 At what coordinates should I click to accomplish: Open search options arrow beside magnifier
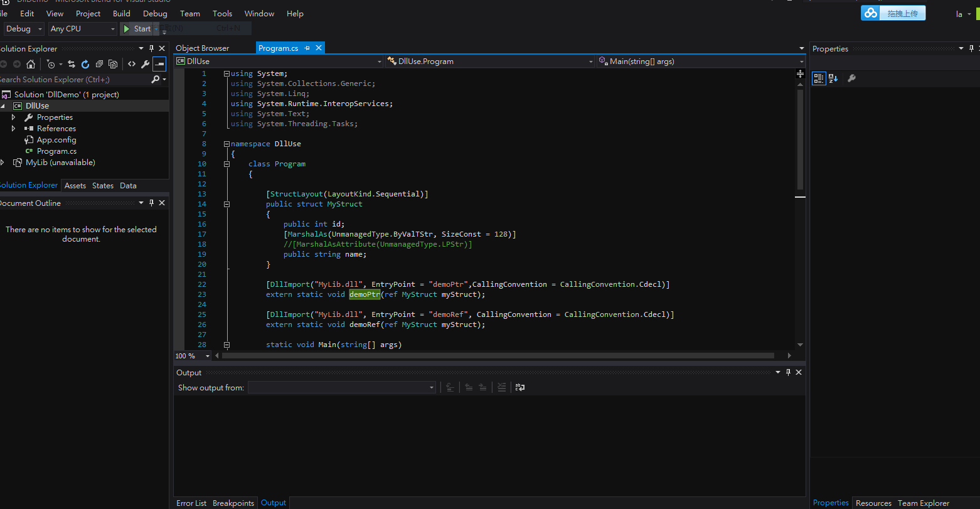coord(164,80)
